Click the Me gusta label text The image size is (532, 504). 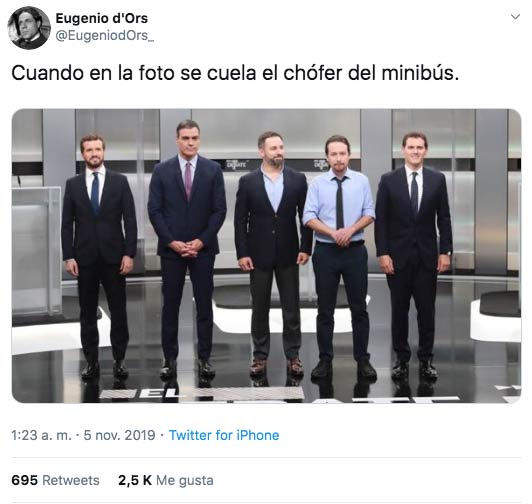[185, 481]
